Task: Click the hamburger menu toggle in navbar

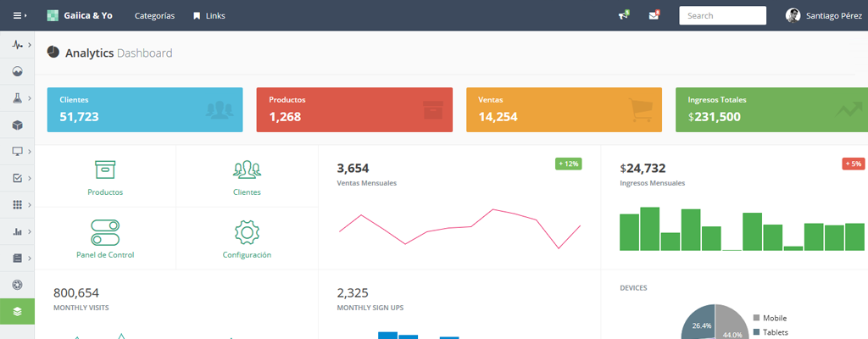Action: pyautogui.click(x=19, y=15)
